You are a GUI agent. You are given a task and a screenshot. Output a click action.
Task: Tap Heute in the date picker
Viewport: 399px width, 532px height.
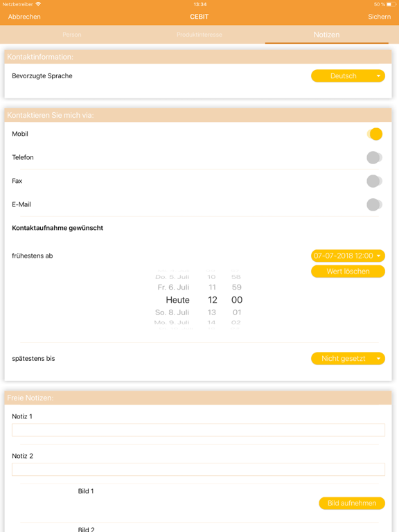point(178,300)
